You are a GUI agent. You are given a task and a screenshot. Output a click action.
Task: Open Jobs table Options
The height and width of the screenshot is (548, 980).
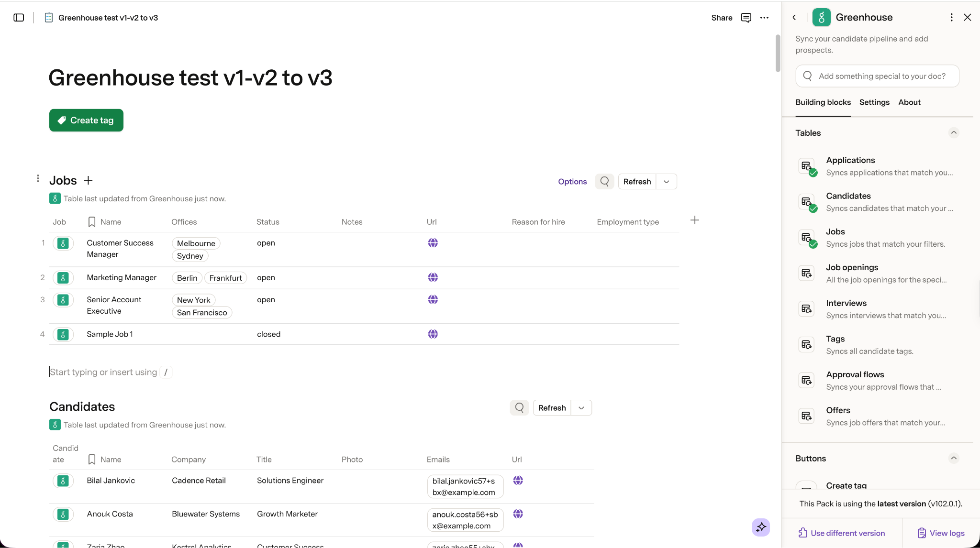pyautogui.click(x=572, y=182)
